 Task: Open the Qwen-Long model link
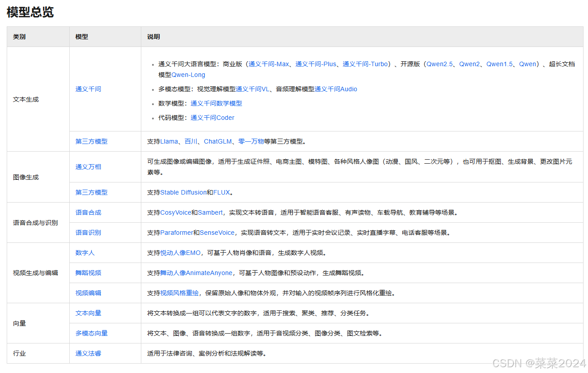click(188, 75)
